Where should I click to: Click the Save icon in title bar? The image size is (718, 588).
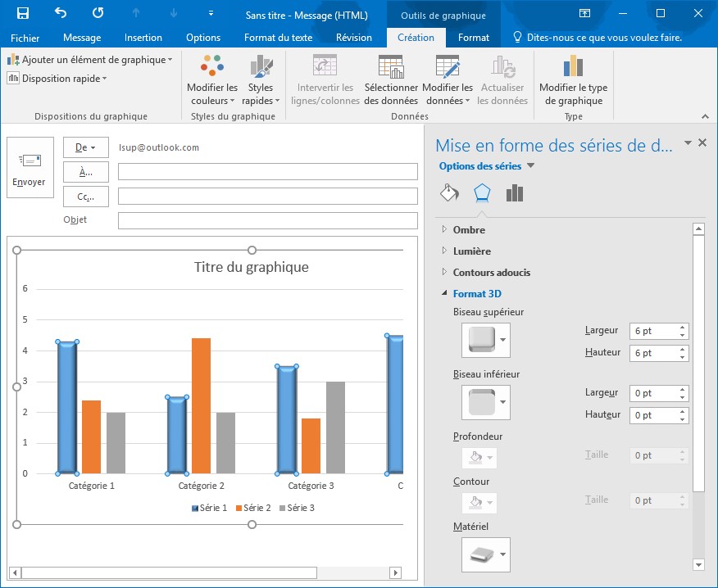point(22,13)
